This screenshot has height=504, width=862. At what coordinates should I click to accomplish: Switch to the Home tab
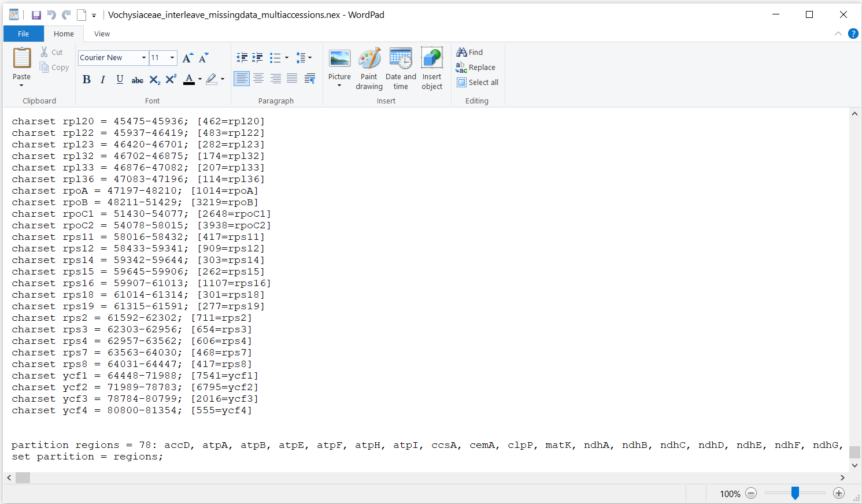point(64,34)
